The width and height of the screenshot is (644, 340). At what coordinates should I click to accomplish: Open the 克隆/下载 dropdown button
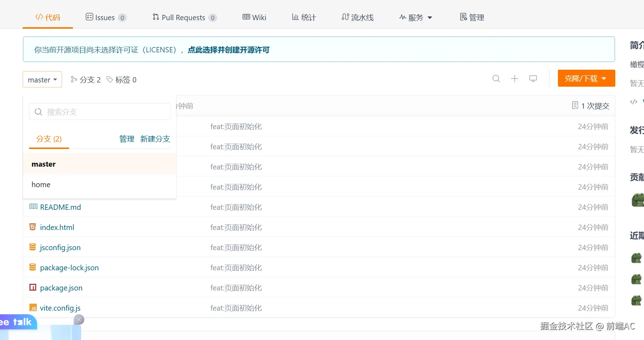[x=586, y=79]
